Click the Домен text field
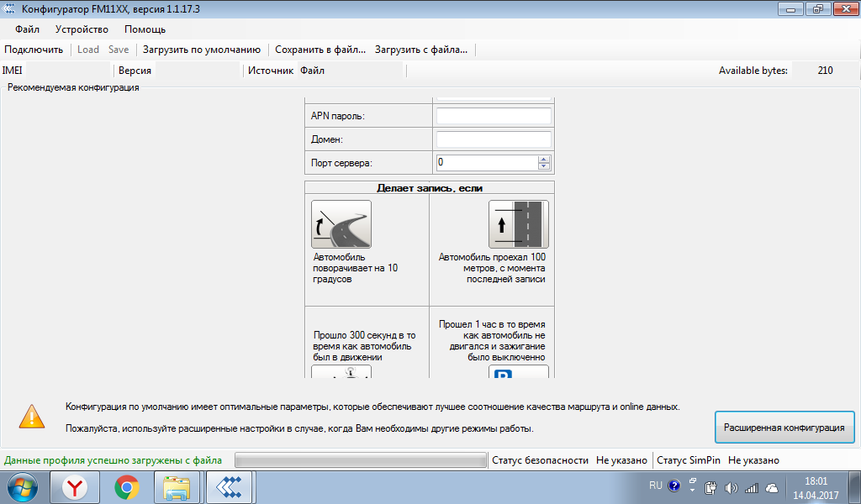The height and width of the screenshot is (504, 861). coord(494,139)
